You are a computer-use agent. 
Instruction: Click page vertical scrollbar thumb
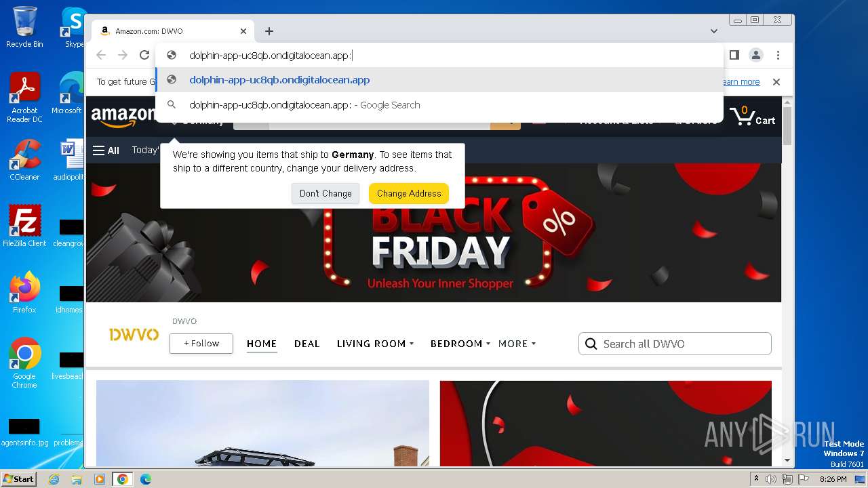[x=787, y=126]
